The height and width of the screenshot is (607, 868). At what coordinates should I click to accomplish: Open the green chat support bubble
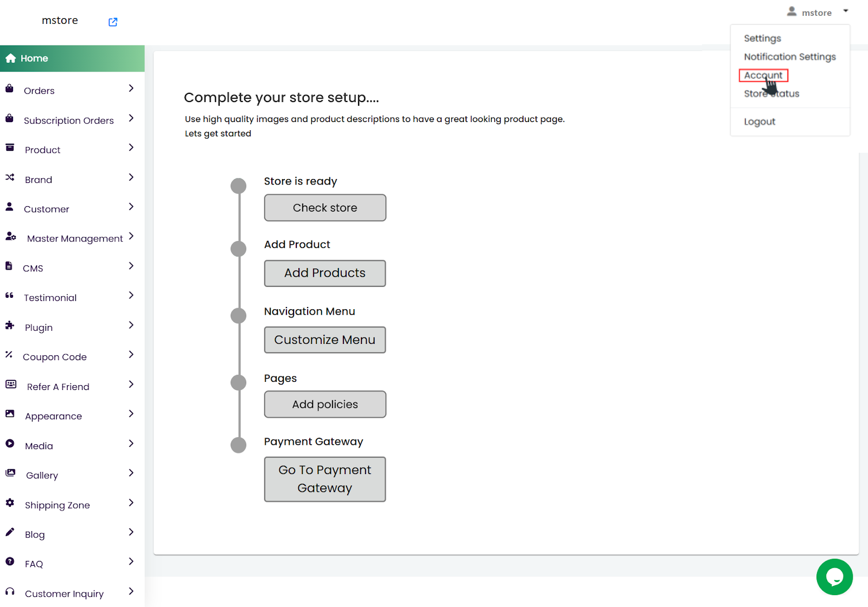834,577
